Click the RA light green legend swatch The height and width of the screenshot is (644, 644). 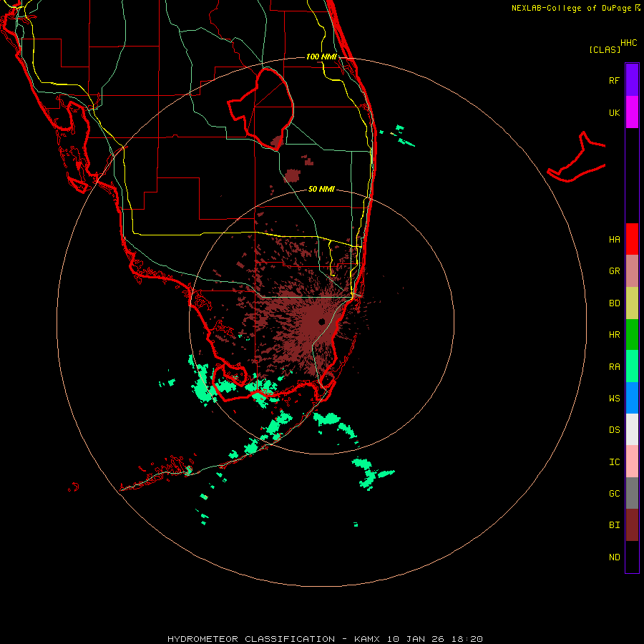click(632, 366)
